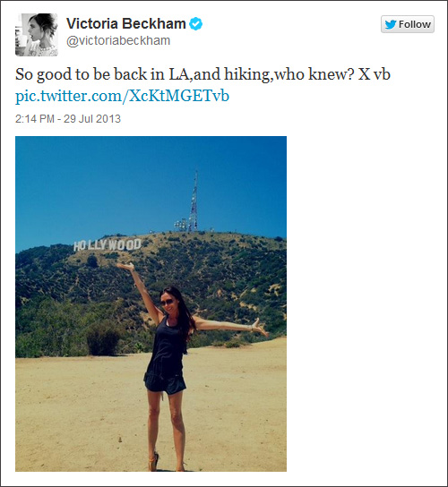Image resolution: width=448 pixels, height=487 pixels.
Task: Open the pic.twitter.com/XcKtMGETvb link
Action: click(122, 96)
